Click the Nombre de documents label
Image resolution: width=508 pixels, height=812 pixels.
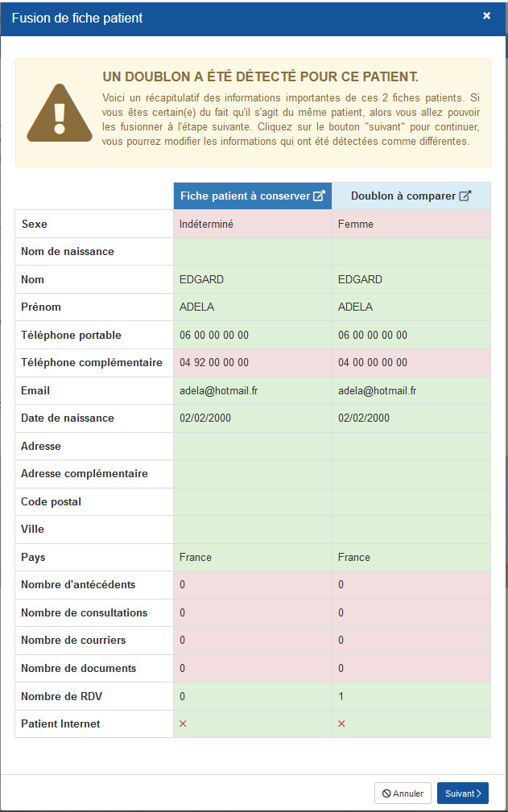[78, 668]
